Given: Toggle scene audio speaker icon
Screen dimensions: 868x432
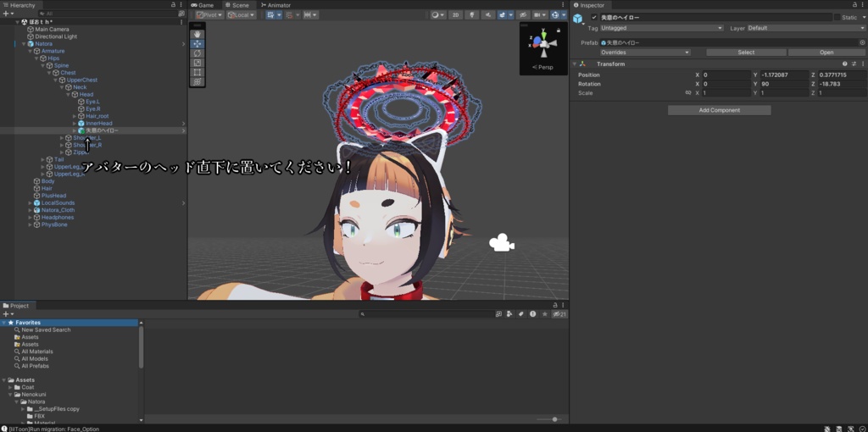Looking at the screenshot, I should (x=489, y=15).
